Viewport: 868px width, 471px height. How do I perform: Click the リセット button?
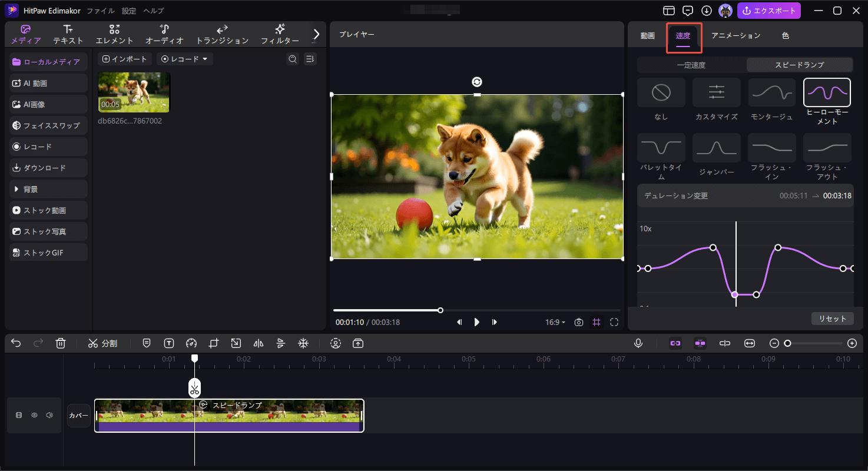coord(832,319)
